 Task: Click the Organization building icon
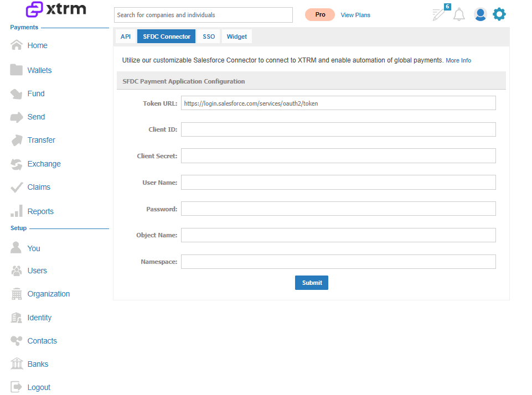(16, 294)
